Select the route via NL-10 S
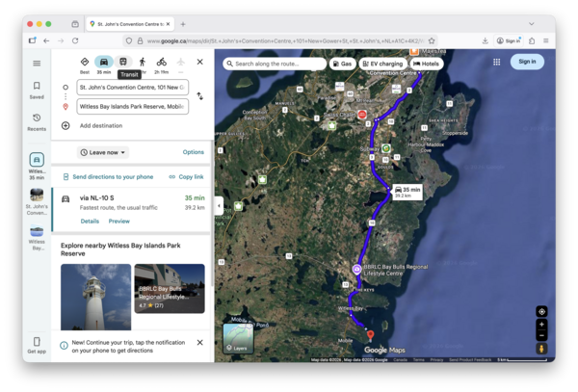Image resolution: width=578 pixels, height=392 pixels. pyautogui.click(x=131, y=210)
